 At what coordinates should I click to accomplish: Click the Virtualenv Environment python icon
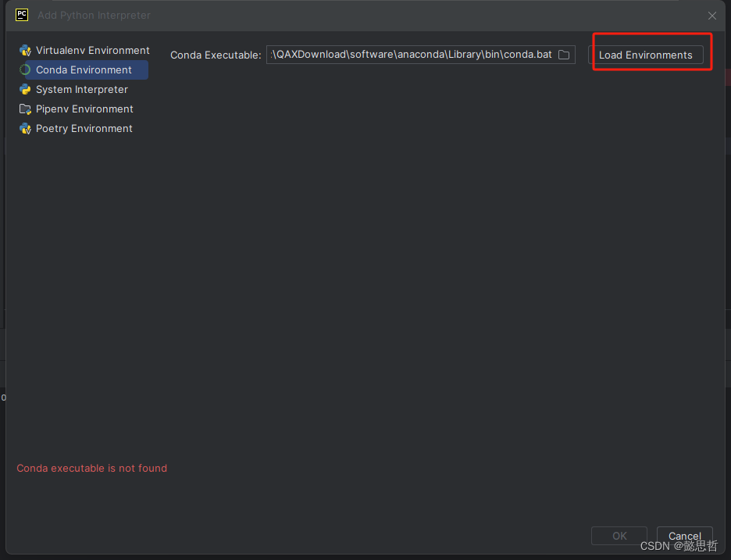tap(25, 50)
